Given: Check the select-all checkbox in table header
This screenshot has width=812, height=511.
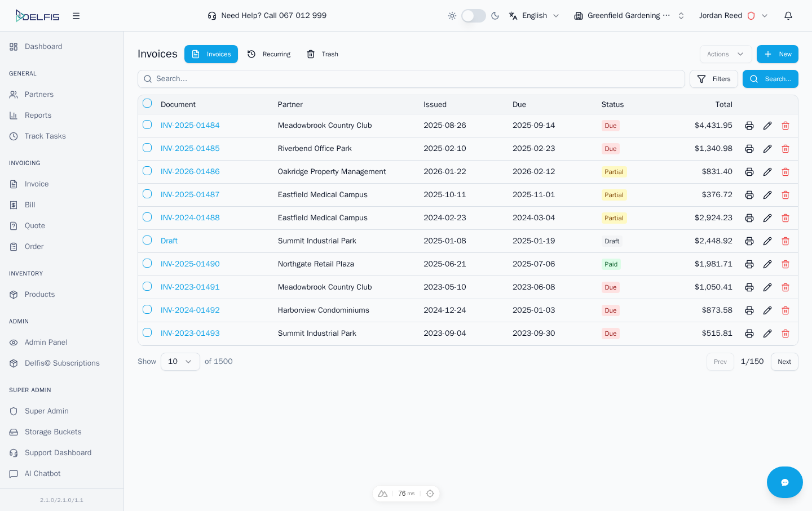Looking at the screenshot, I should [147, 103].
